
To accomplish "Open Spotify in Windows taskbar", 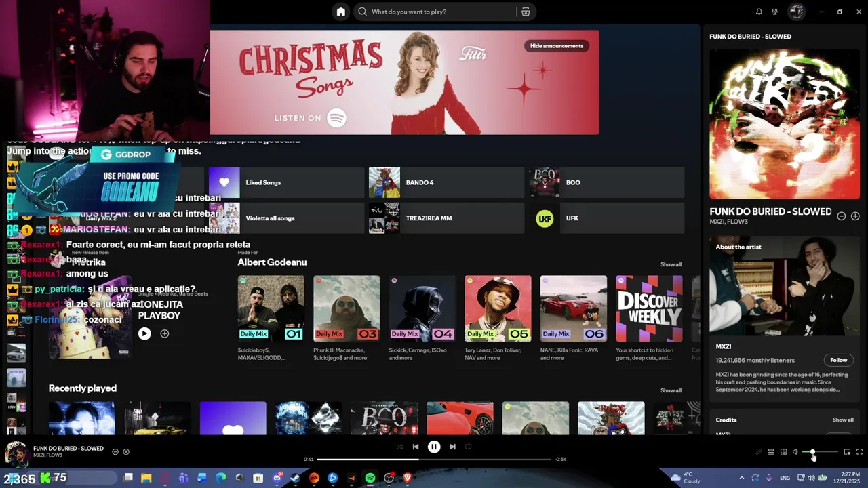I will point(370,478).
